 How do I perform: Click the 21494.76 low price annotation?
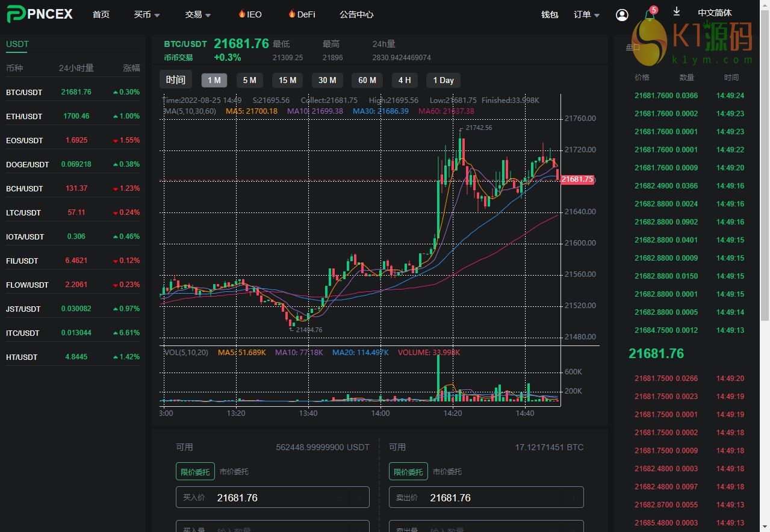click(x=309, y=329)
